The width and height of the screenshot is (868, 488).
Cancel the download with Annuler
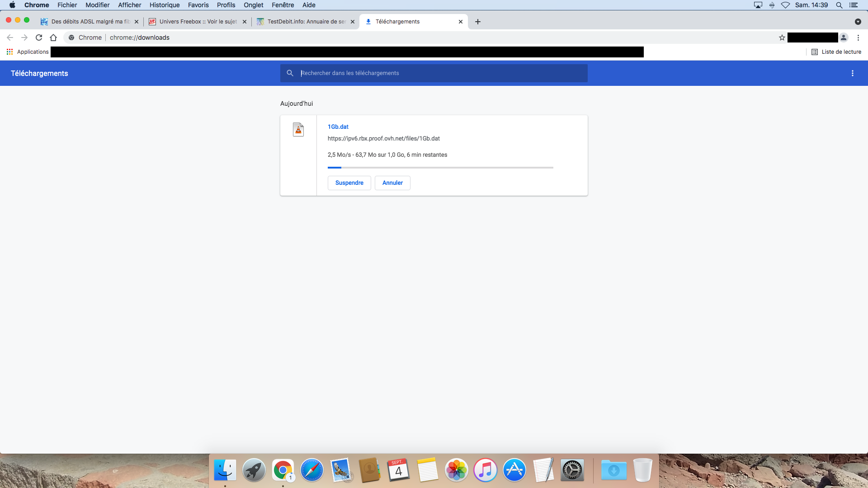[392, 183]
